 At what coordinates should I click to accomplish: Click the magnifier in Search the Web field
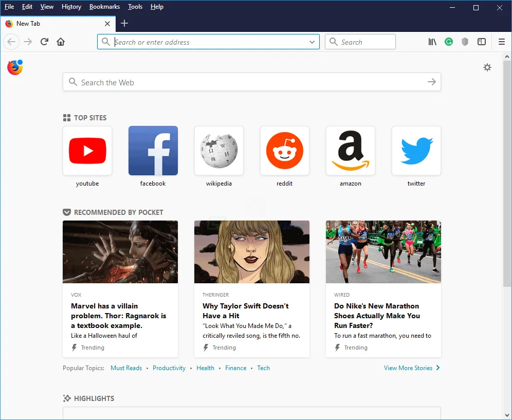point(73,82)
